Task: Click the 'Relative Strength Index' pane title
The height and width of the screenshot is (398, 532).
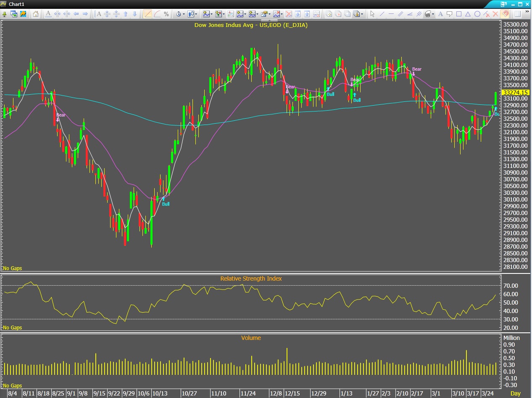Action: click(x=251, y=279)
